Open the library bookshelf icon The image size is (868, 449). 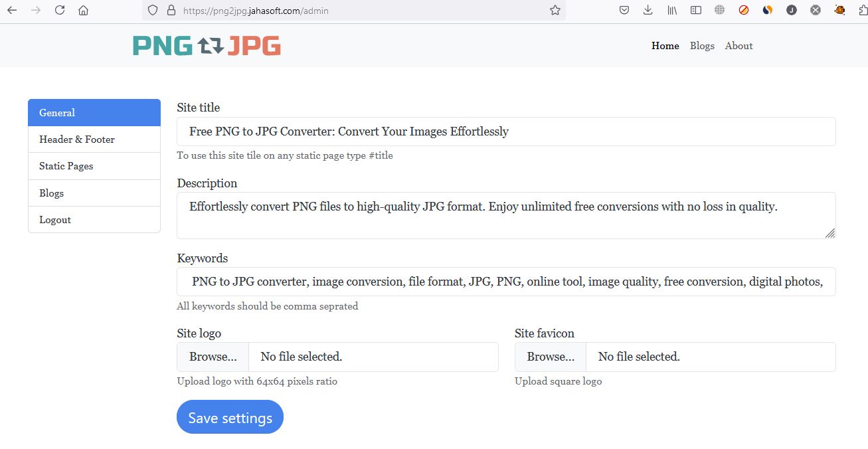click(x=672, y=10)
